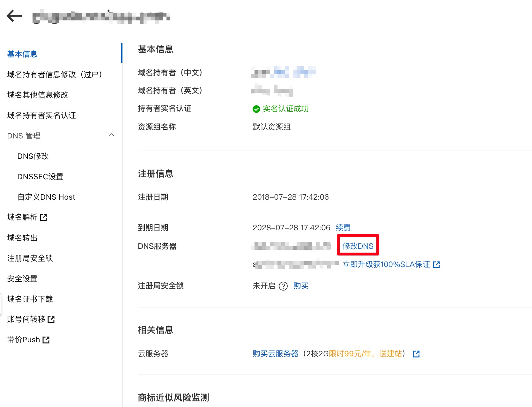Collapse the DNS 管理 section chevron
The image size is (532, 407).
[x=112, y=135]
